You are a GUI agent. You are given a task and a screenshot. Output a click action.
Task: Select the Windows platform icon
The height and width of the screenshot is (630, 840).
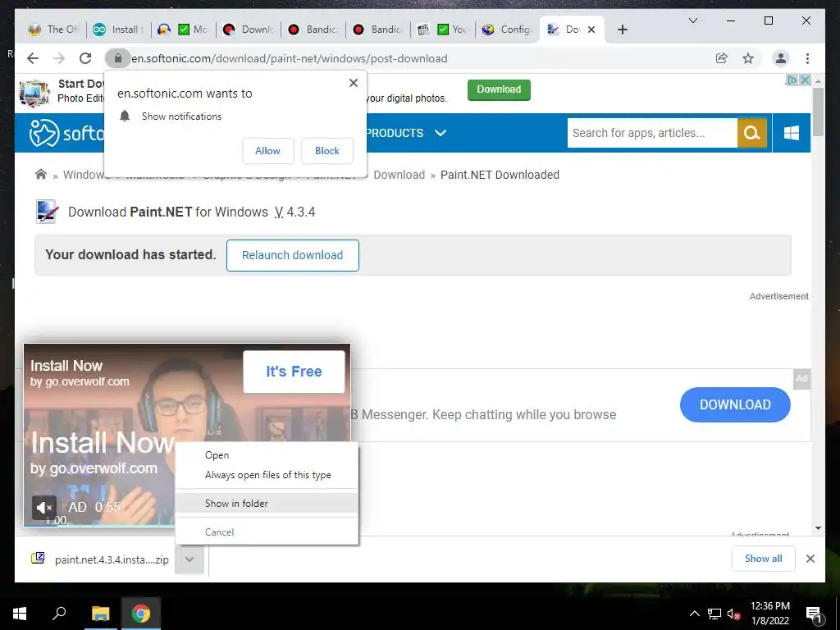click(792, 133)
